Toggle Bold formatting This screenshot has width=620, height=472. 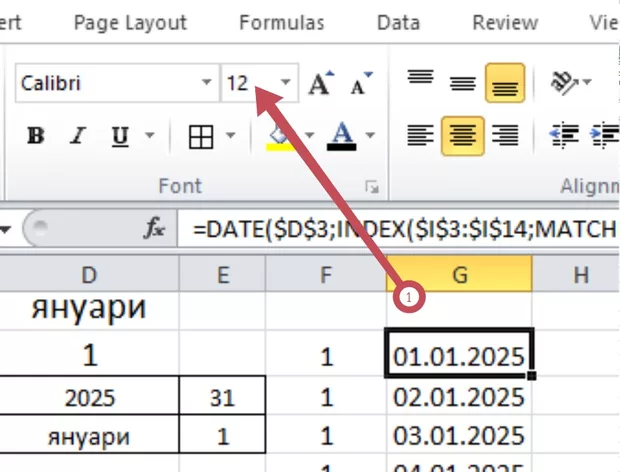(x=36, y=136)
